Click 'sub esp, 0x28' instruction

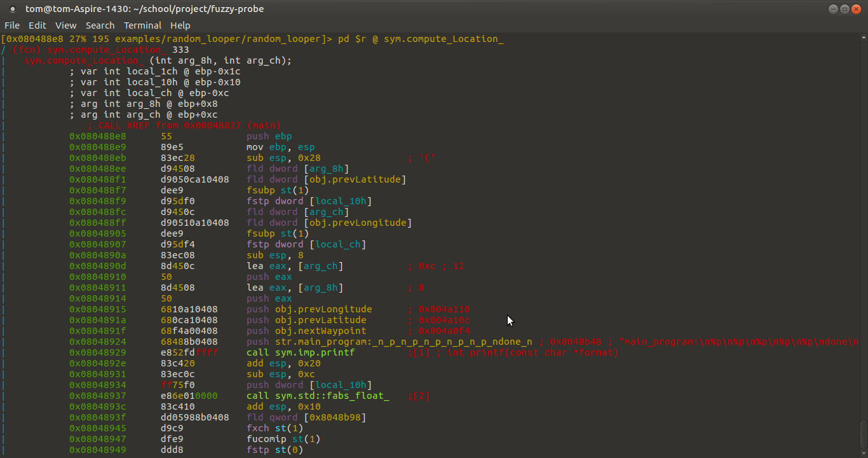point(283,158)
